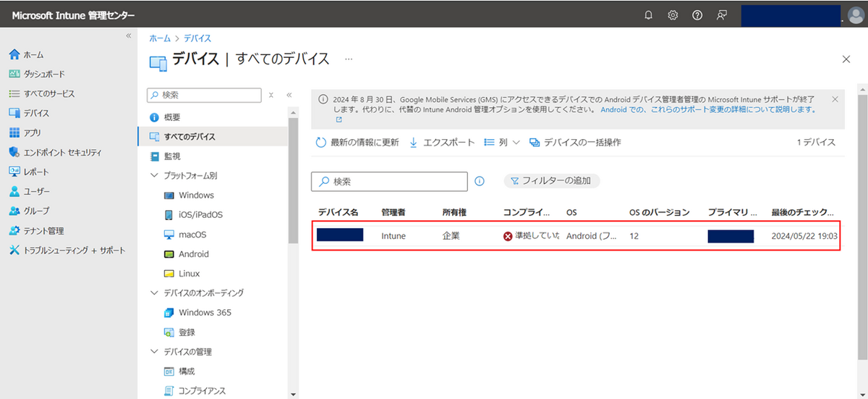The width and height of the screenshot is (868, 399).
Task: Open notifications bell icon
Action: (648, 15)
